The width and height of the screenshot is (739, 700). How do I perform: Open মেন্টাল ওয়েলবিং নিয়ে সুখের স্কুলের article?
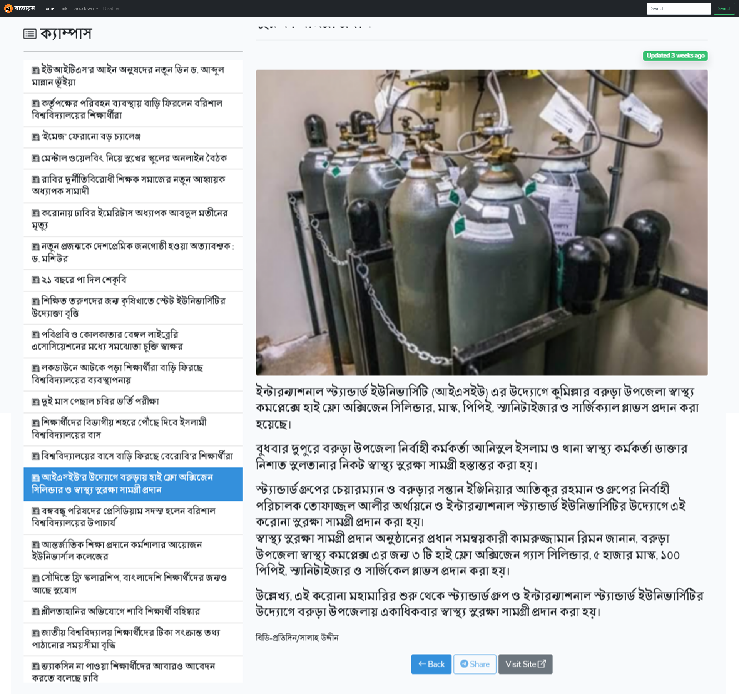point(133,158)
